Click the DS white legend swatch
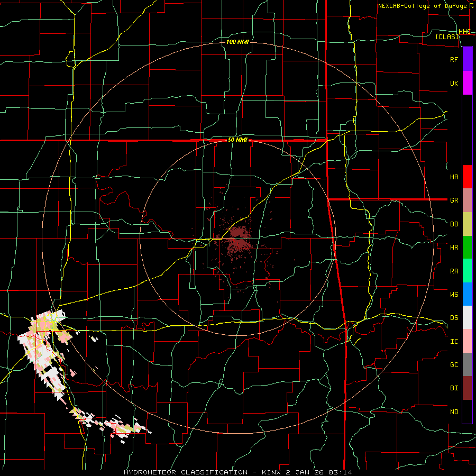Screen dimensions: 476x476 point(467,317)
